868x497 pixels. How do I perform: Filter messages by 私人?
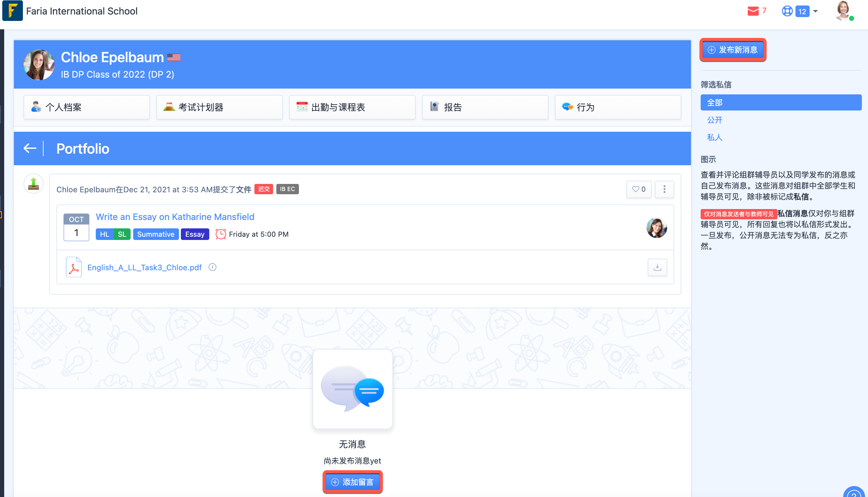(x=714, y=138)
